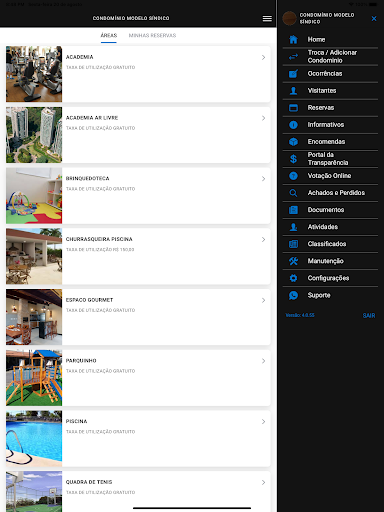Click Manutenção label

pos(325,261)
